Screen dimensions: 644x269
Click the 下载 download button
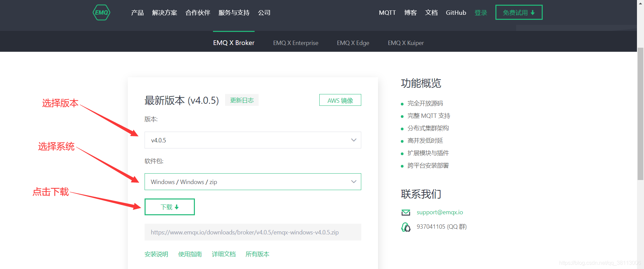pyautogui.click(x=170, y=207)
